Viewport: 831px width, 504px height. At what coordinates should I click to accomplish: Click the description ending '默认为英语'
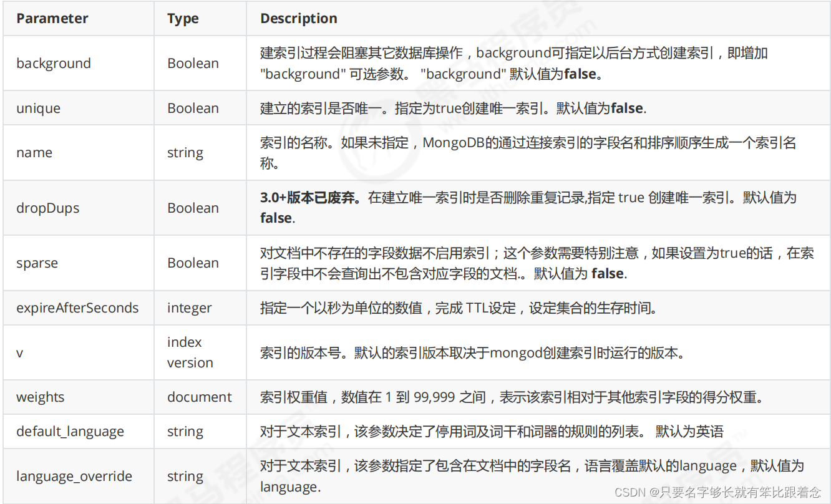pos(492,432)
